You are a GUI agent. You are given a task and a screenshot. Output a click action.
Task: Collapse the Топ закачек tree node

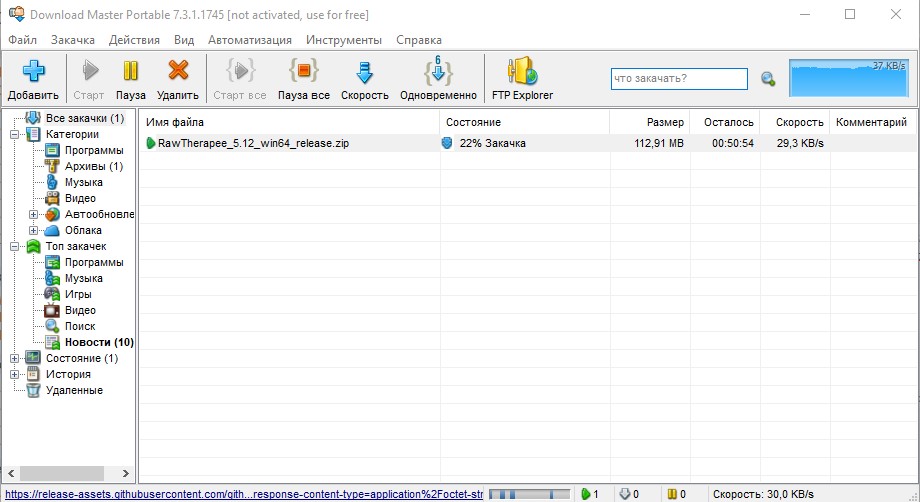pyautogui.click(x=15, y=246)
